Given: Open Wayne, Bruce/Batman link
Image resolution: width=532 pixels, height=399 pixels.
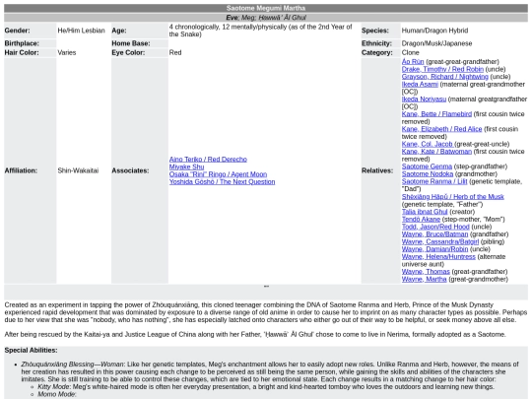Looking at the screenshot, I should 434,234.
